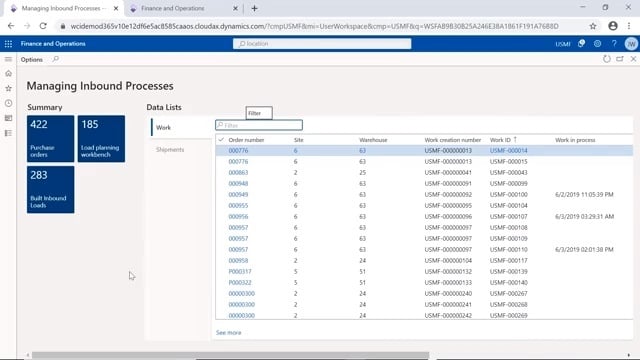This screenshot has height=360, width=640.
Task: Close the Managing Inbound Processes form
Action: tap(633, 59)
